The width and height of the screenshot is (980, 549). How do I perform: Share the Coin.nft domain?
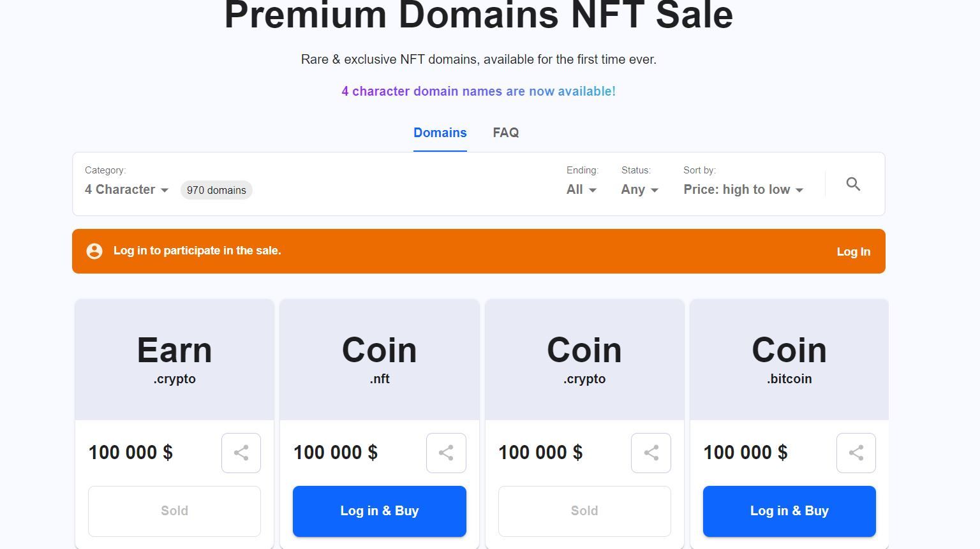[x=446, y=453]
